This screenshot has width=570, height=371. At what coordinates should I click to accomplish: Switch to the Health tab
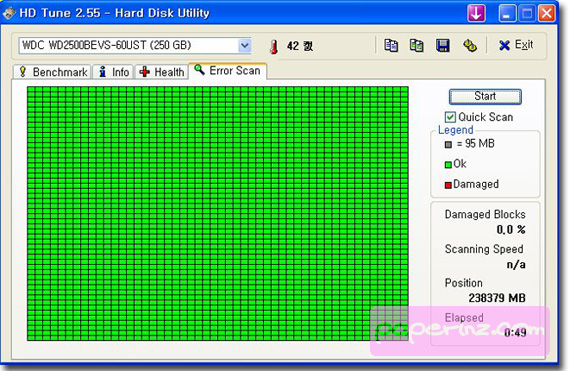162,72
